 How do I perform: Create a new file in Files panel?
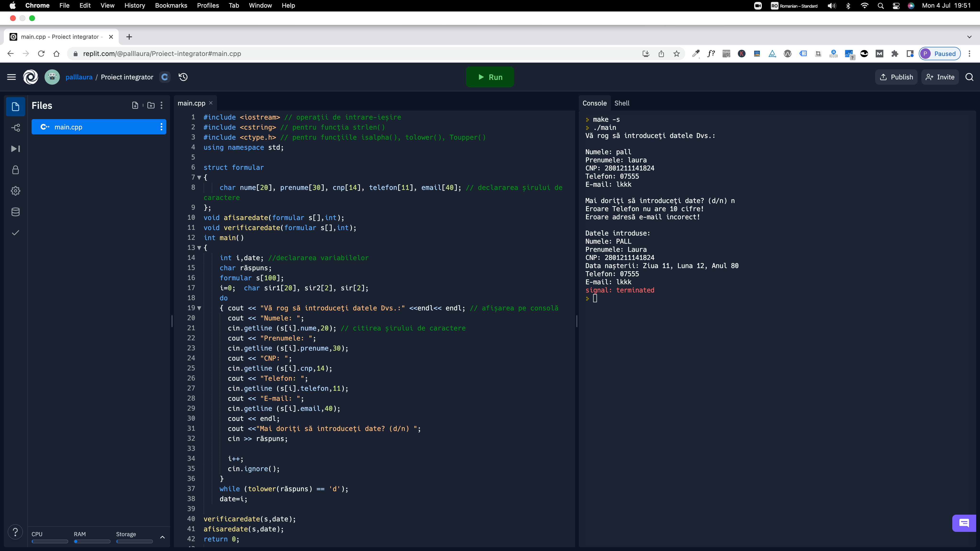pyautogui.click(x=135, y=105)
